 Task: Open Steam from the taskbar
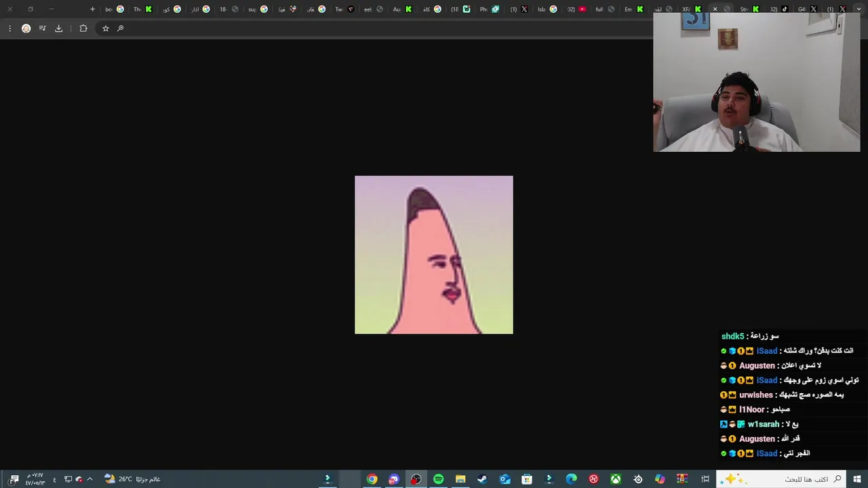pos(482,479)
